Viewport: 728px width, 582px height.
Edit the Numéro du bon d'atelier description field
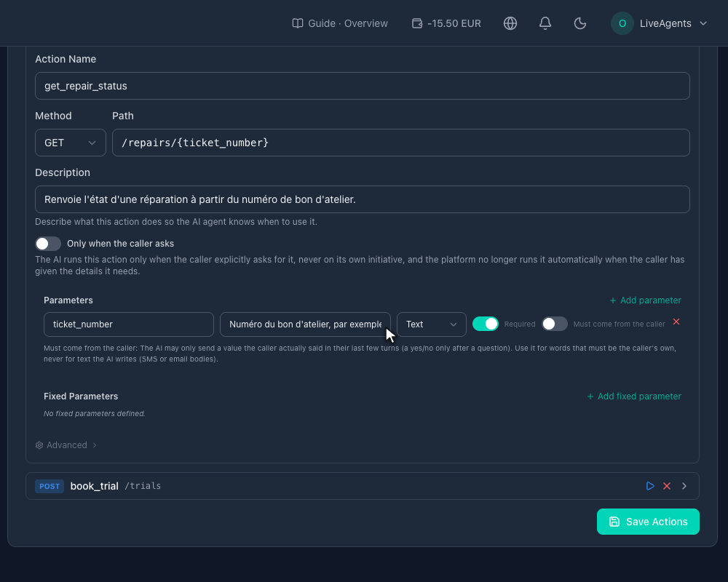click(x=305, y=324)
